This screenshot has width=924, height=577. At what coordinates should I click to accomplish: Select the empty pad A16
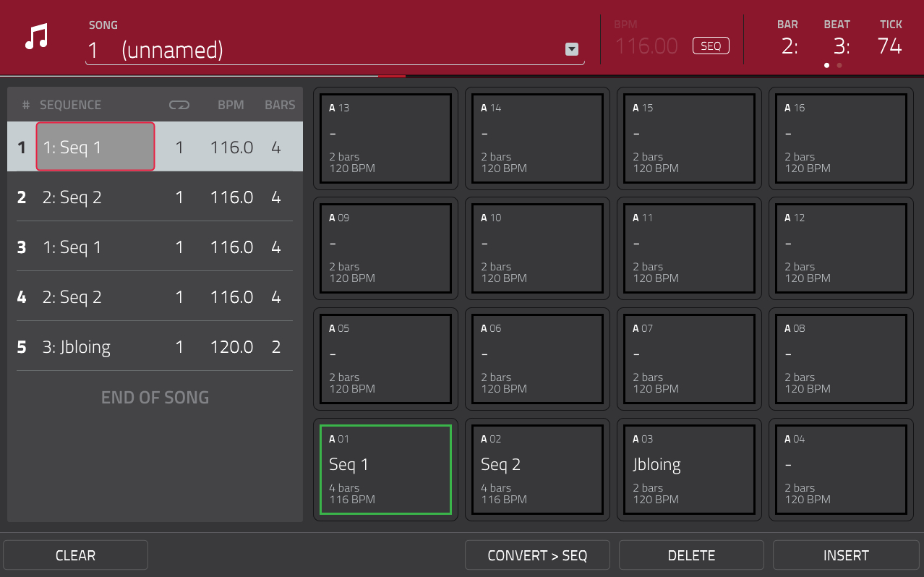[x=840, y=138]
